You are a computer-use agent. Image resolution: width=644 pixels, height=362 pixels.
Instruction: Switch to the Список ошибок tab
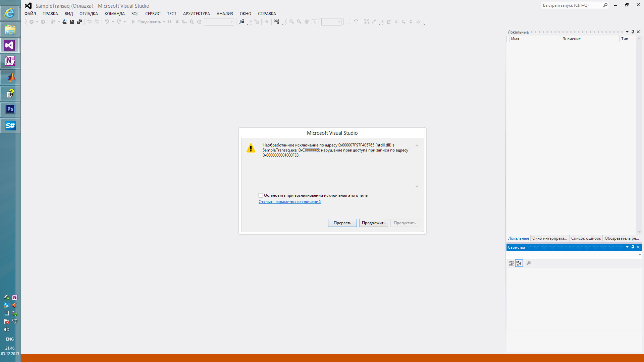(x=586, y=238)
